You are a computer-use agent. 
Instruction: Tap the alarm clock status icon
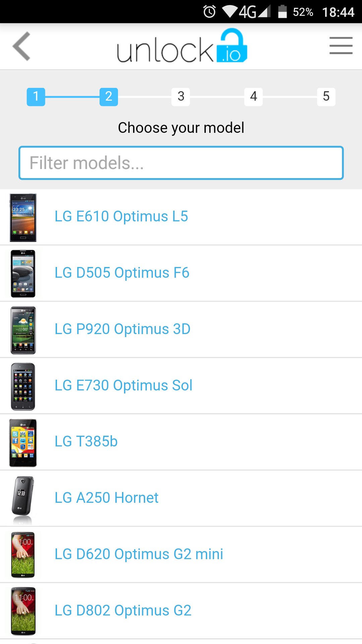click(209, 12)
